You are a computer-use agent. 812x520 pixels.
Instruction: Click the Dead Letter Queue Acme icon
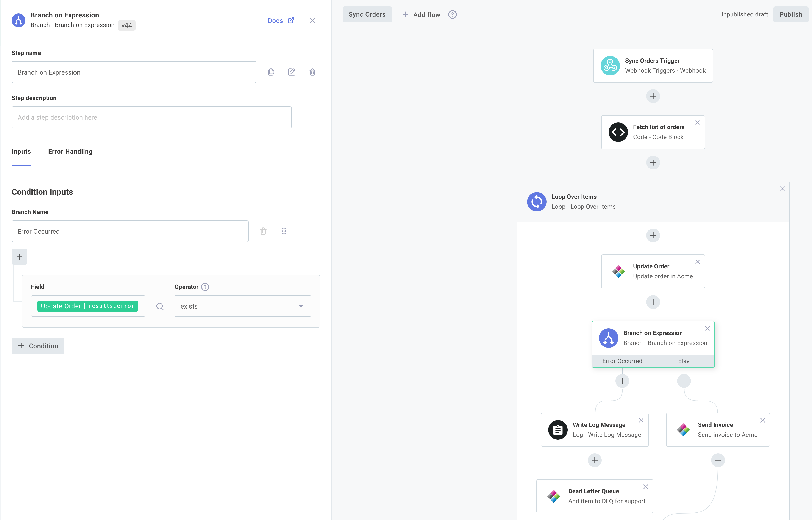pyautogui.click(x=553, y=496)
